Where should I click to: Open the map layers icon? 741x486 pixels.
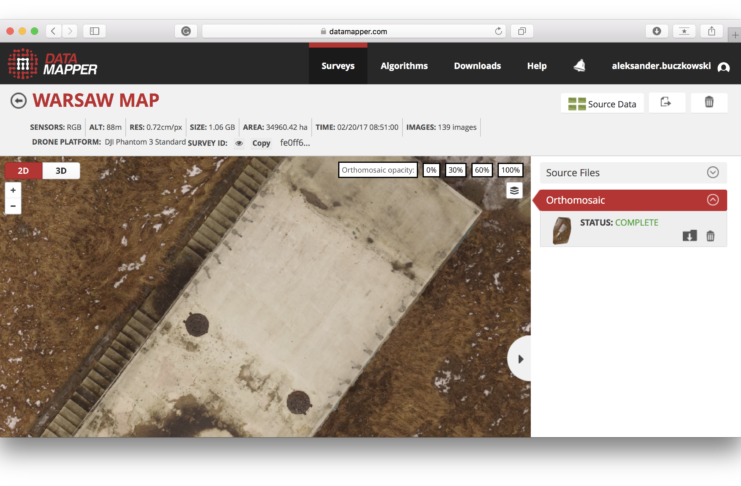514,190
